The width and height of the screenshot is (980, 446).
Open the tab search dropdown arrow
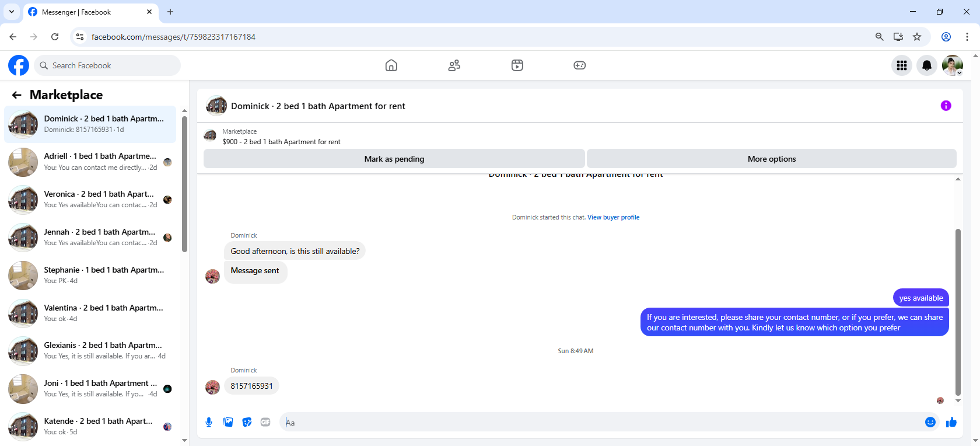tap(11, 12)
